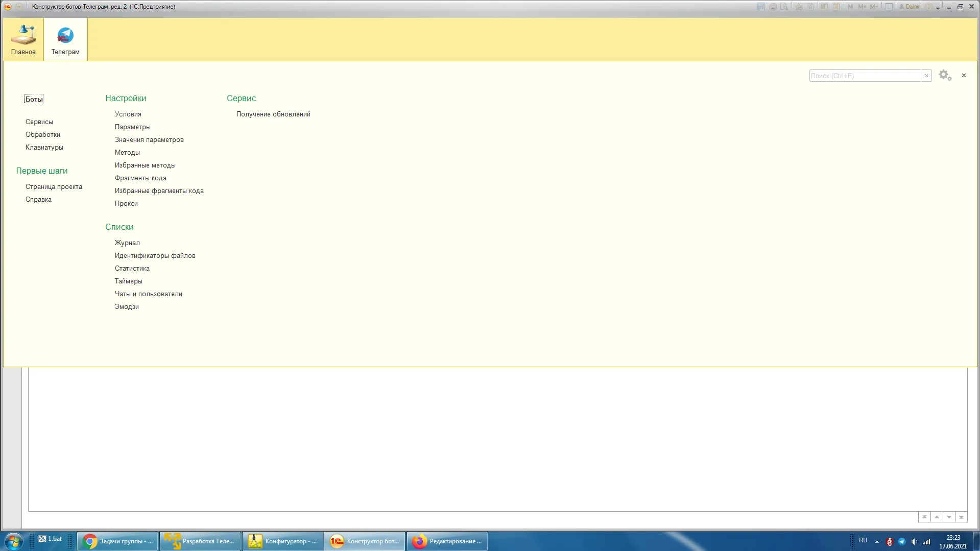Select the Телеграм section tab
The width and height of the screenshot is (980, 551).
(x=65, y=40)
